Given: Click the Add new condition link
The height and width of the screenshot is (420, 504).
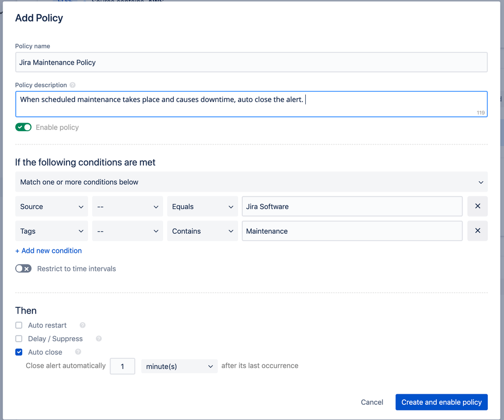Looking at the screenshot, I should click(48, 250).
